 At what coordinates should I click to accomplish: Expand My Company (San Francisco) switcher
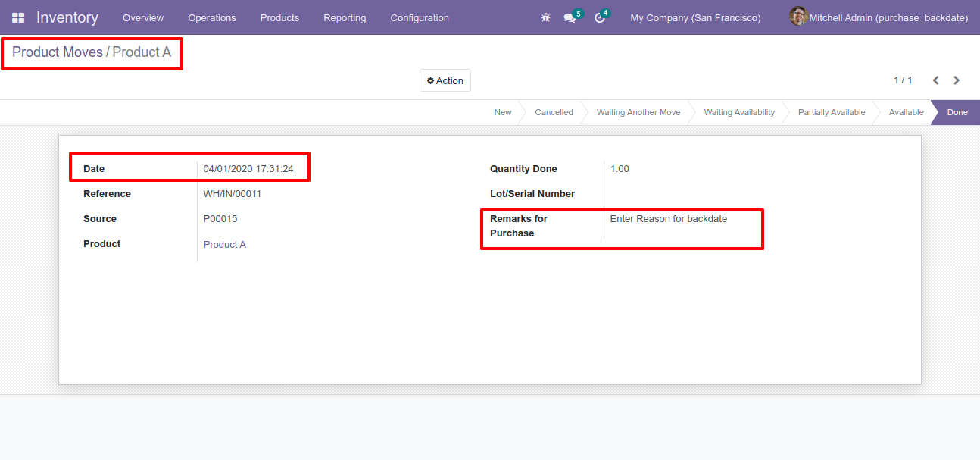pos(695,17)
